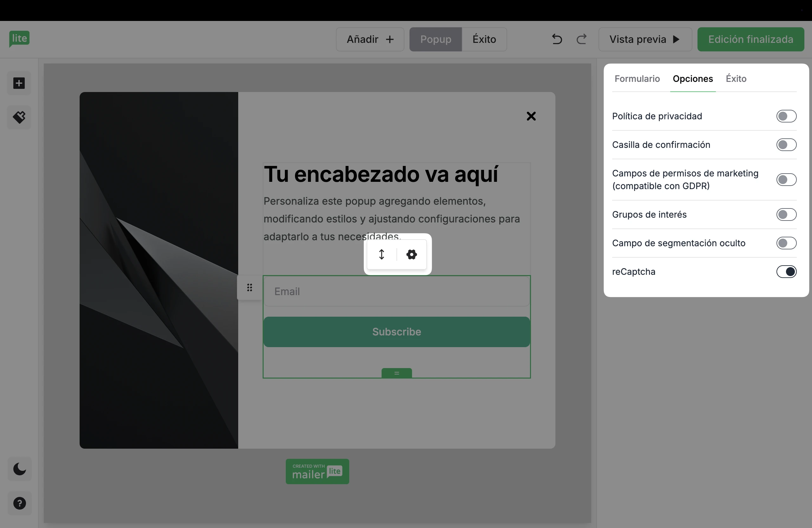Grab the six-dot drag handle beside form
Screen dimensions: 812x528
coord(250,288)
